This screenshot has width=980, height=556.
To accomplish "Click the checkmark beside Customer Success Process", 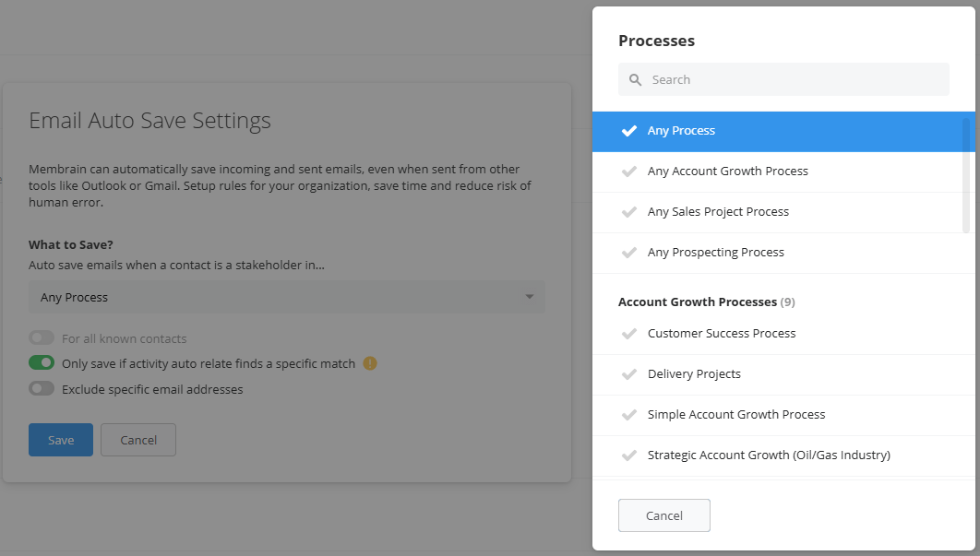I will coord(628,333).
